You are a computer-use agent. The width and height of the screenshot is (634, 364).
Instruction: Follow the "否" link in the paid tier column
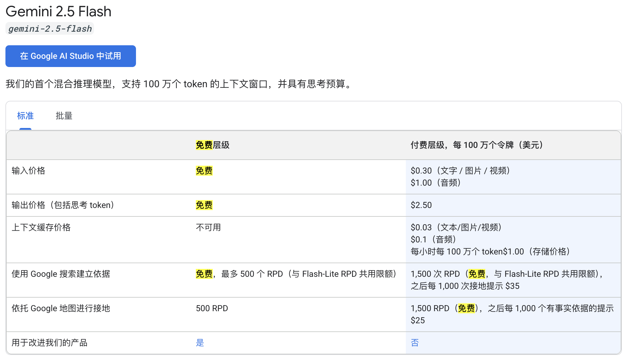415,343
